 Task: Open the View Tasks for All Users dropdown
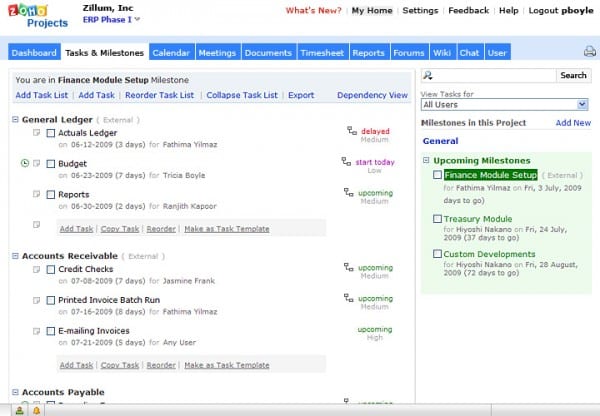504,104
